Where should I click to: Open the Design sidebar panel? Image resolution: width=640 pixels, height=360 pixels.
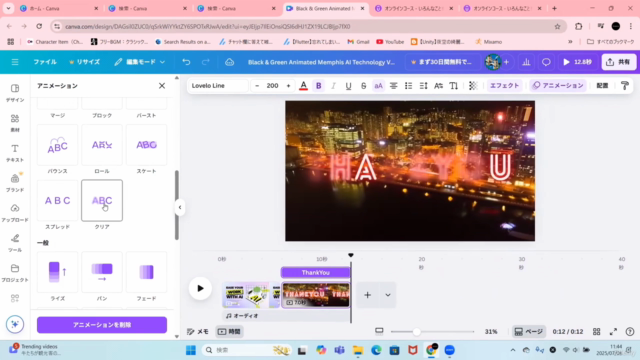15,93
